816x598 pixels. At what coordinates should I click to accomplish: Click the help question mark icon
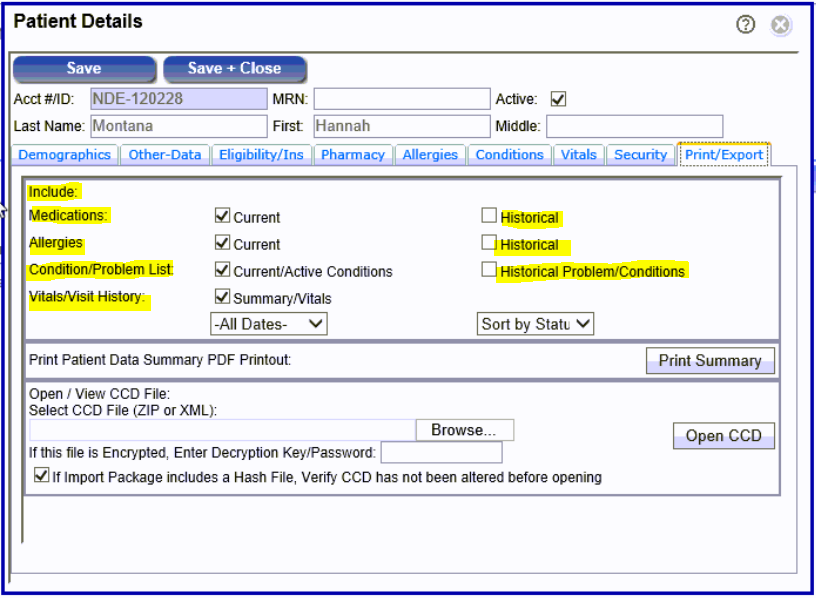coord(745,25)
